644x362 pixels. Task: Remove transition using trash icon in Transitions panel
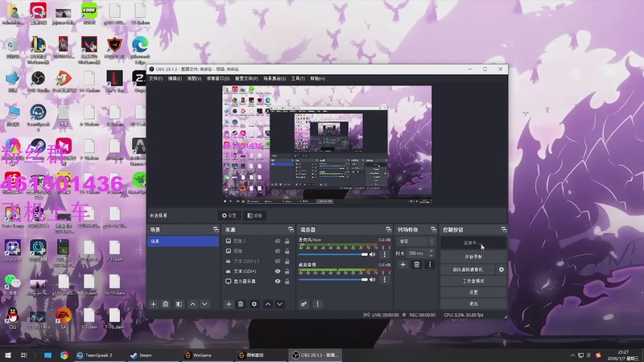point(416,265)
